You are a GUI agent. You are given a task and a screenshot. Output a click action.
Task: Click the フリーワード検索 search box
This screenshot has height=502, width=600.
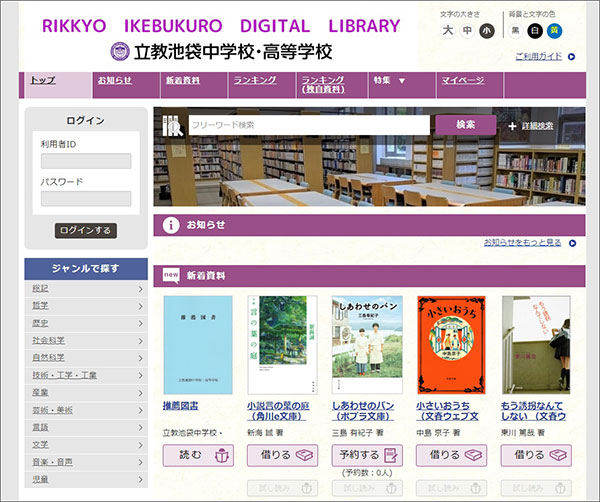coord(309,125)
